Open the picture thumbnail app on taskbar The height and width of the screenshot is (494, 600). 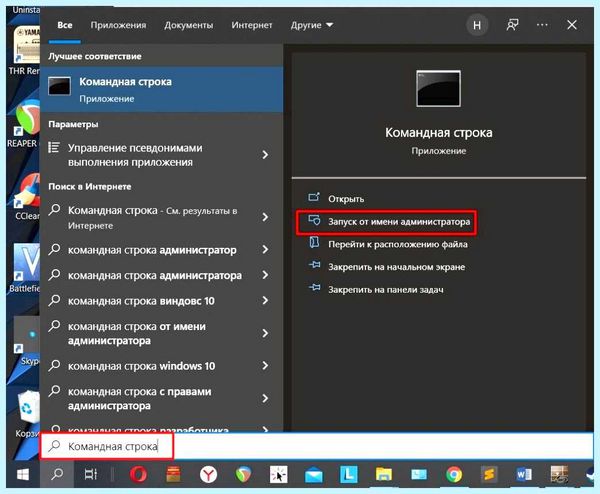point(559,475)
